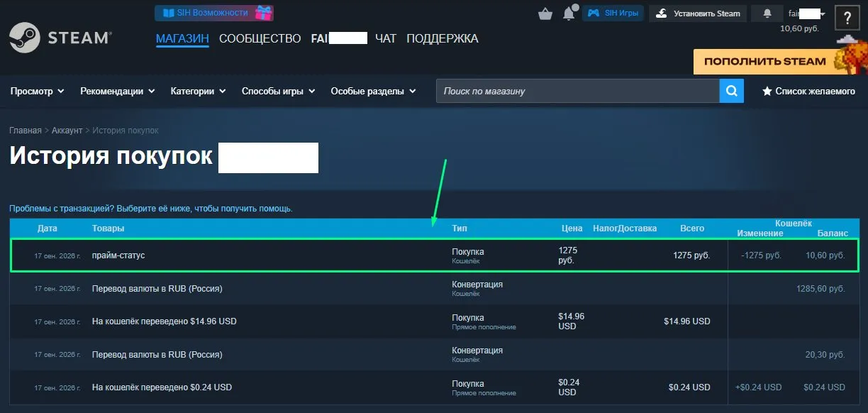Open the SIH Игры button
868x413 pixels.
pyautogui.click(x=613, y=13)
